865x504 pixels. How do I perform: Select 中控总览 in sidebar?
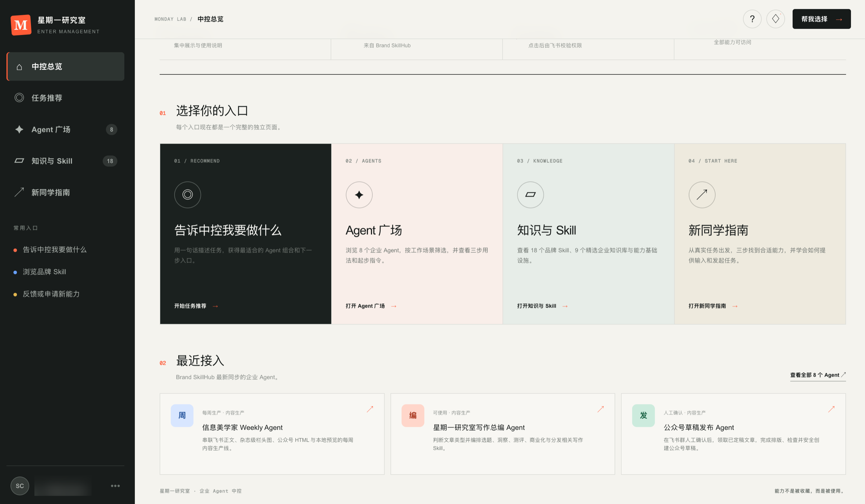(x=66, y=67)
